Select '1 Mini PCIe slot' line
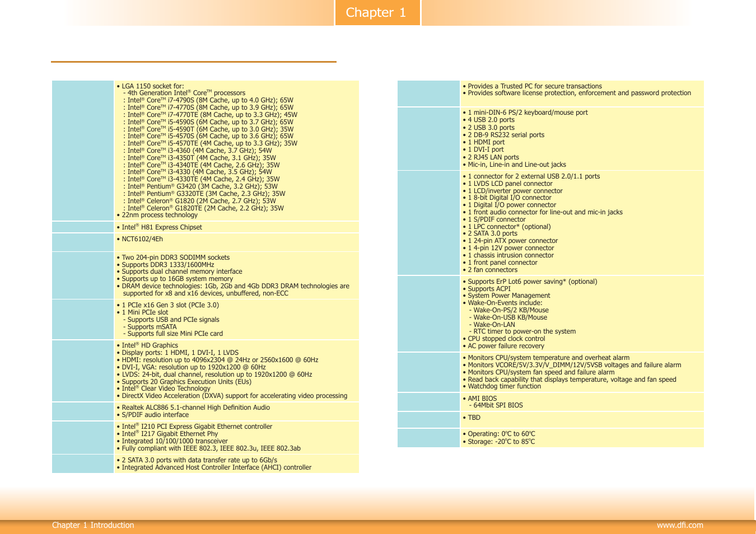 (x=142, y=312)
